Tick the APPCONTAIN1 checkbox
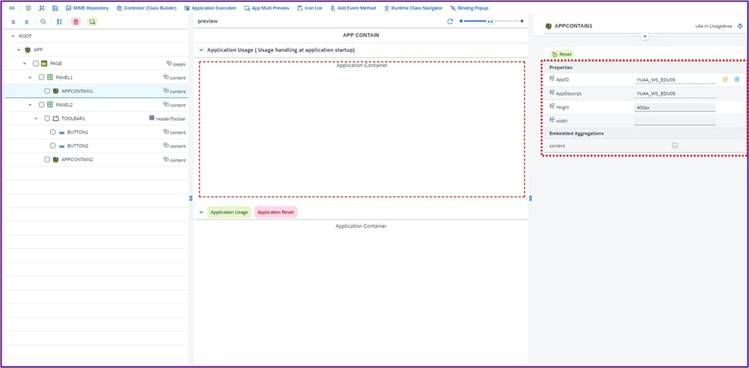This screenshot has width=749, height=368. click(x=47, y=91)
